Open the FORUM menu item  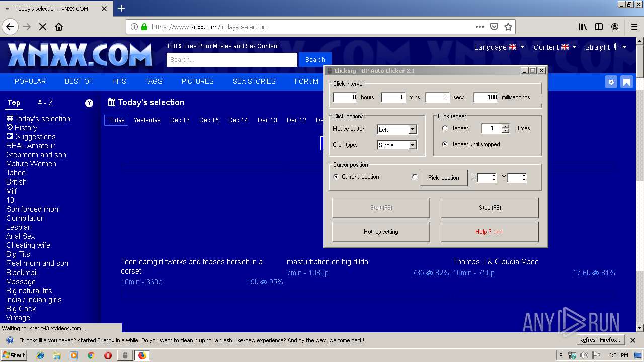point(306,81)
